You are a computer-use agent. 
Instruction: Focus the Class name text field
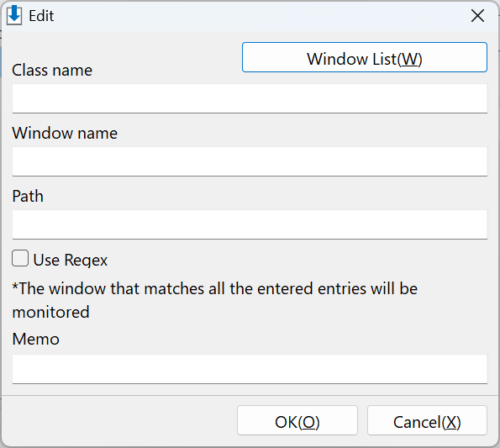point(250,99)
